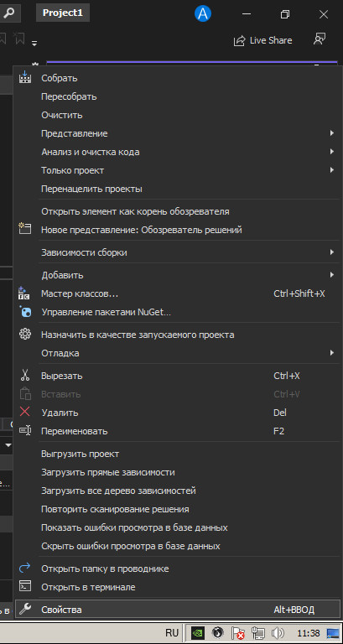The height and width of the screenshot is (644, 343).
Task: Click the Project1 title label
Action: point(63,13)
